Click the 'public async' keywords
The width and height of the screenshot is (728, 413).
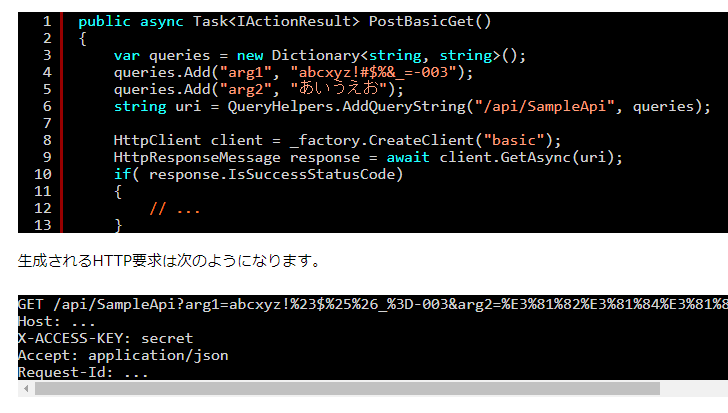tap(130, 21)
